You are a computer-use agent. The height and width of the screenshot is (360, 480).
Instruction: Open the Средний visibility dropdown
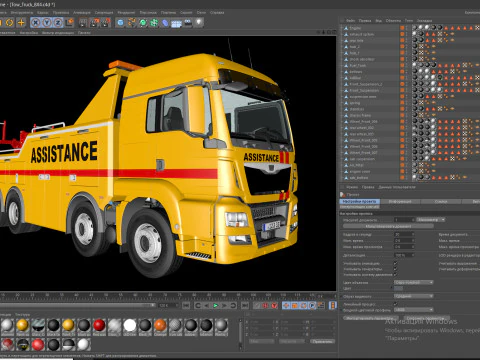[414, 296]
